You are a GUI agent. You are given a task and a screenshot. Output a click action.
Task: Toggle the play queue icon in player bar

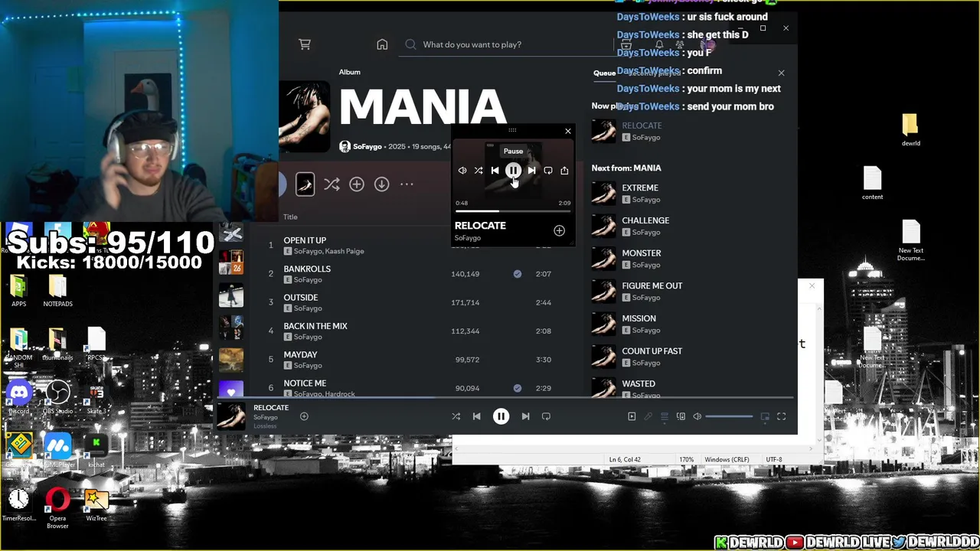pyautogui.click(x=665, y=416)
